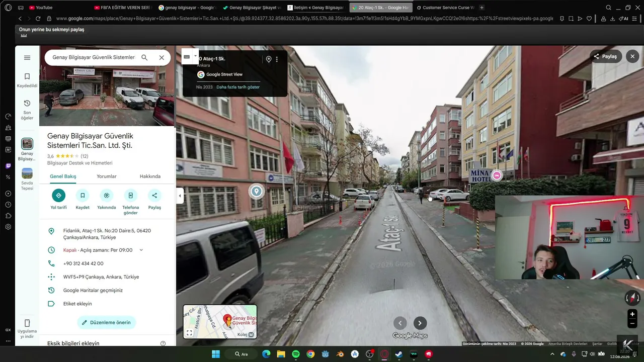The image size is (644, 362).
Task: Click the Street View compass
Action: pos(632,298)
